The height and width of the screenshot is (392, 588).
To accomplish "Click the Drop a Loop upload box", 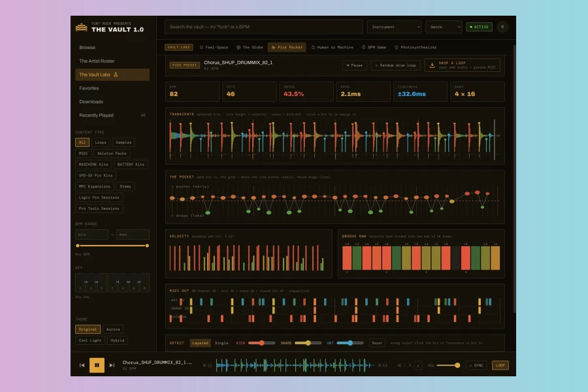I will click(463, 65).
